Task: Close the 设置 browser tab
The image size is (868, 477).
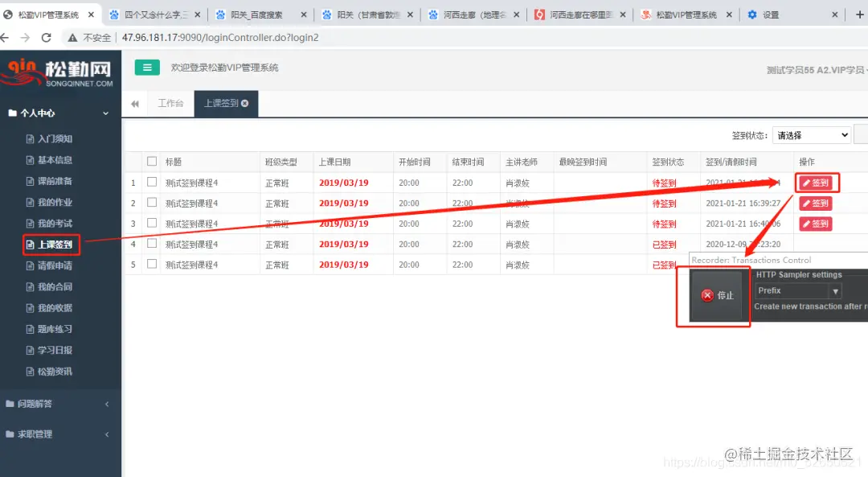Action: [835, 15]
